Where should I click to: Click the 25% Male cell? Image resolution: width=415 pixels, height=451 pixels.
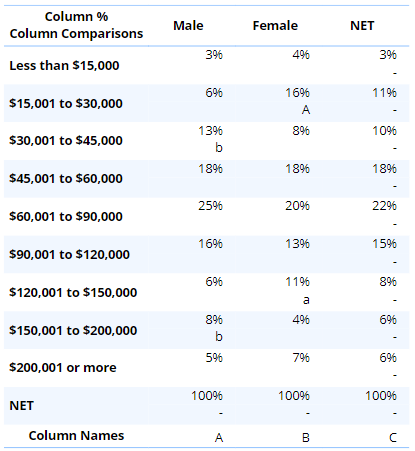192,216
